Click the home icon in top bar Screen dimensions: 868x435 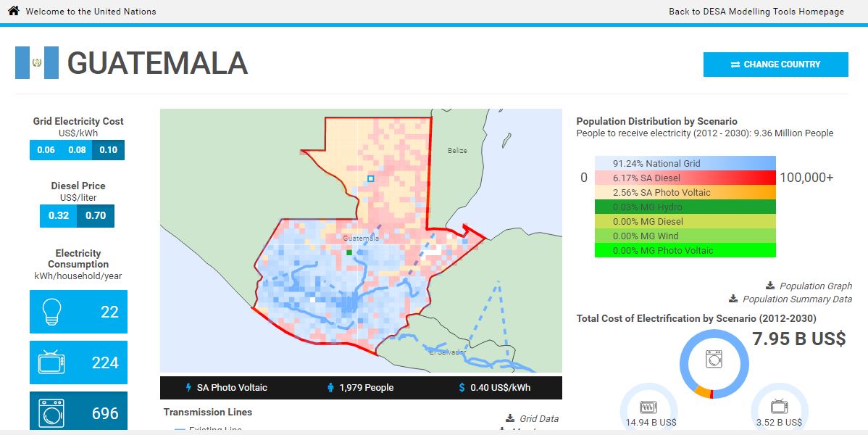[14, 11]
